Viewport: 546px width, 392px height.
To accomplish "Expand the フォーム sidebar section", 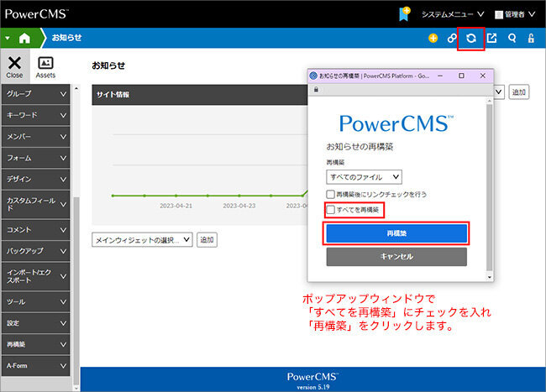I will tap(35, 158).
